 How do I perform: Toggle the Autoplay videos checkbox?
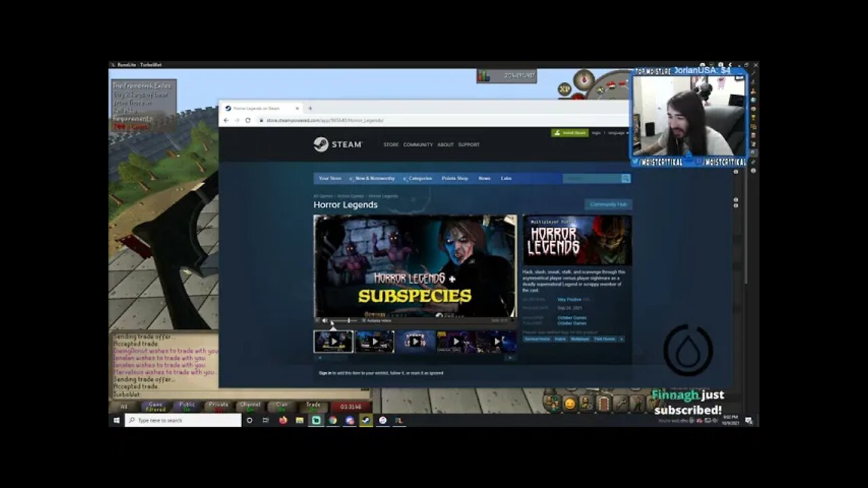(x=364, y=321)
